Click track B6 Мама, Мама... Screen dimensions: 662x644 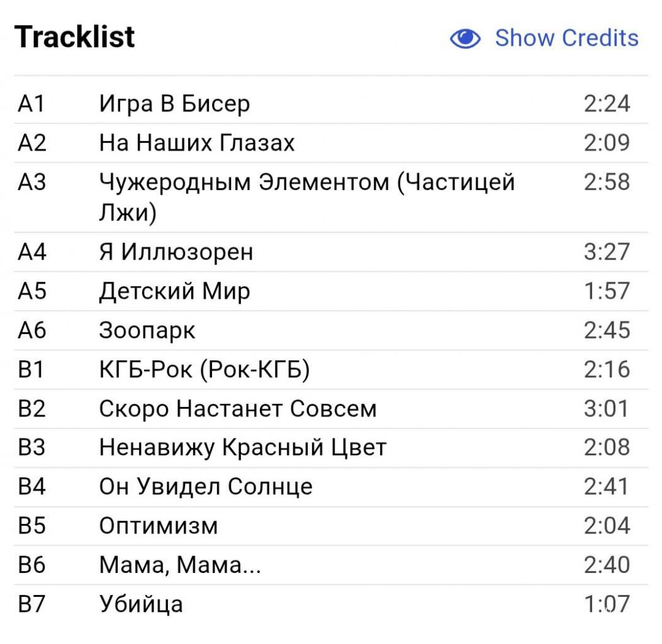click(x=331, y=565)
